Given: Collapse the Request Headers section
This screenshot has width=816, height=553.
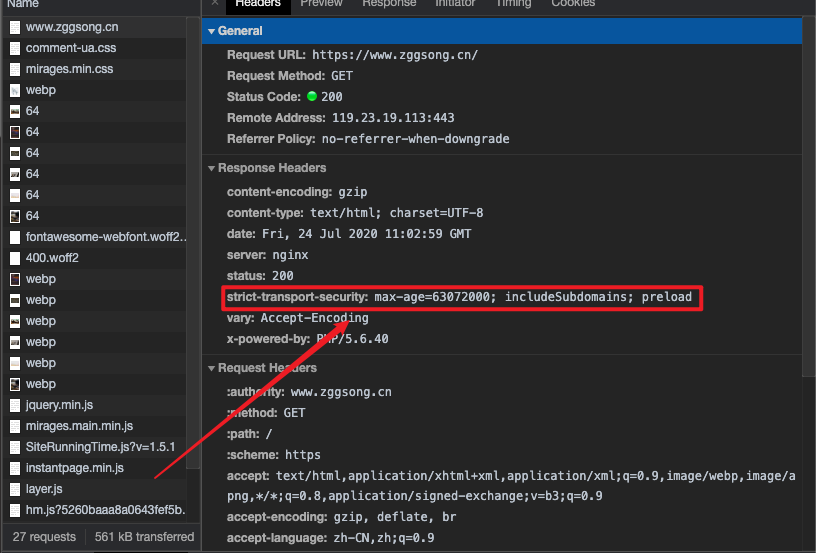Looking at the screenshot, I should (212, 368).
